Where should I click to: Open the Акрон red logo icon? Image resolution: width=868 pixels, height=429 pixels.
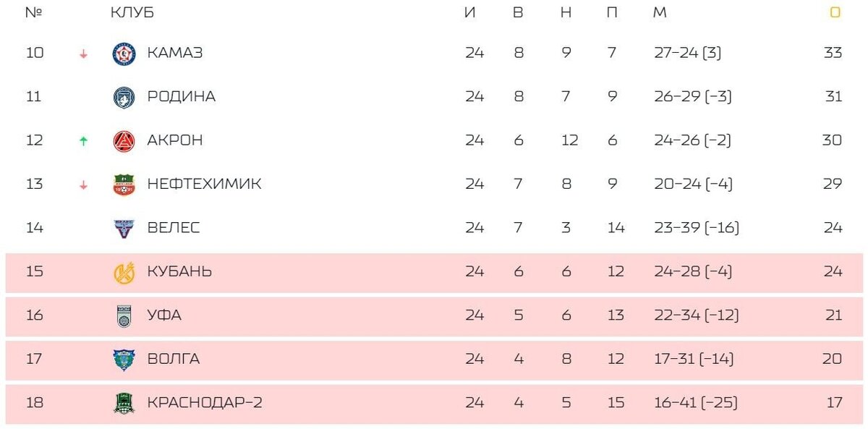point(124,141)
